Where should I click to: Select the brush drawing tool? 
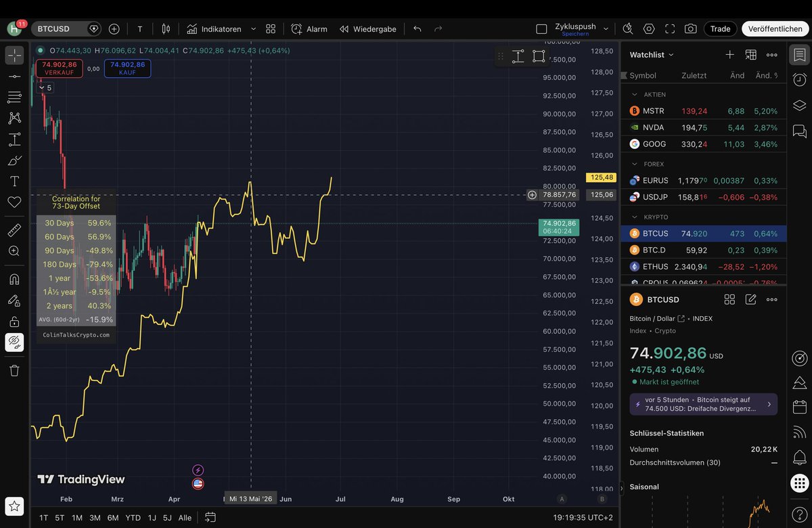(14, 160)
